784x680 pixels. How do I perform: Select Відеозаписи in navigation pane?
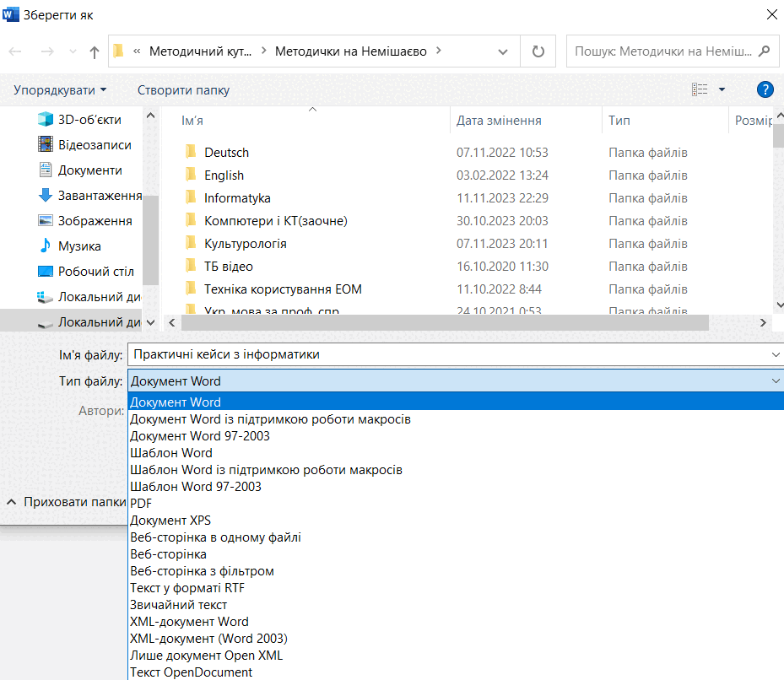pyautogui.click(x=85, y=145)
